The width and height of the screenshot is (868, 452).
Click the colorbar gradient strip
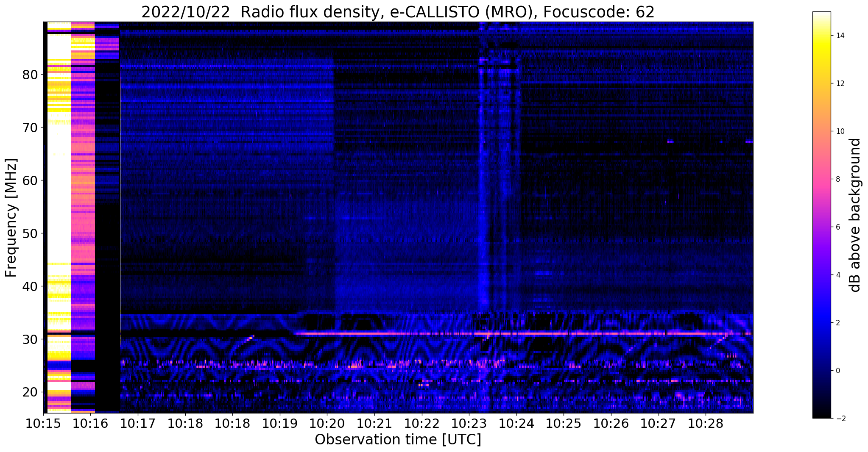821,215
